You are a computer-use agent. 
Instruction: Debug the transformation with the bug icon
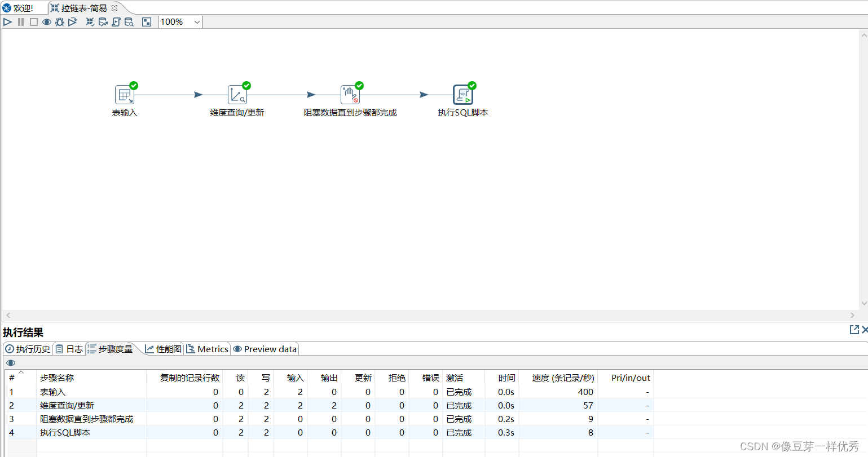point(60,22)
